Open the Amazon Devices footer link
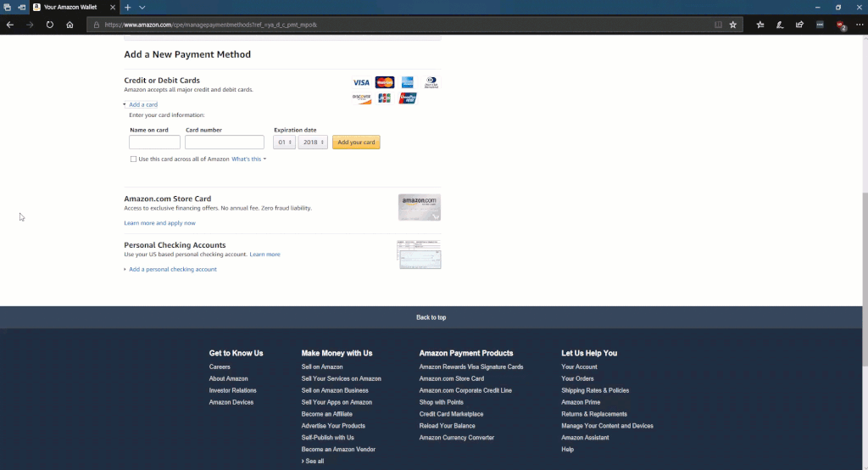Viewport: 868px width, 470px height. pyautogui.click(x=231, y=402)
